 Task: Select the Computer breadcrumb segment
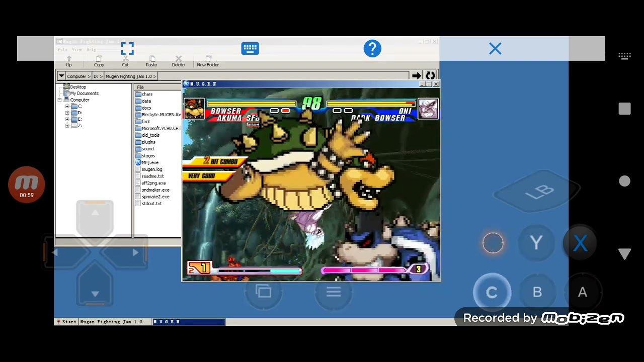point(78,76)
